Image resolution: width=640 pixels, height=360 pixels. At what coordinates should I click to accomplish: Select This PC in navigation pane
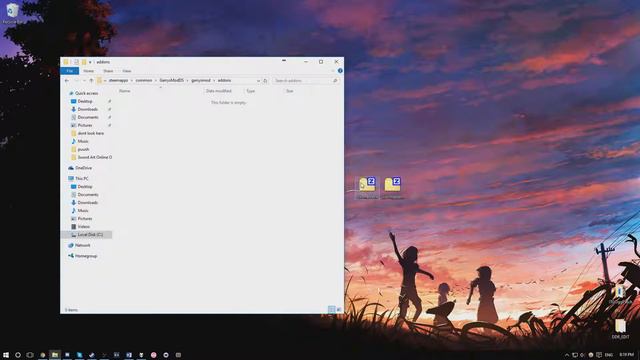[82, 179]
